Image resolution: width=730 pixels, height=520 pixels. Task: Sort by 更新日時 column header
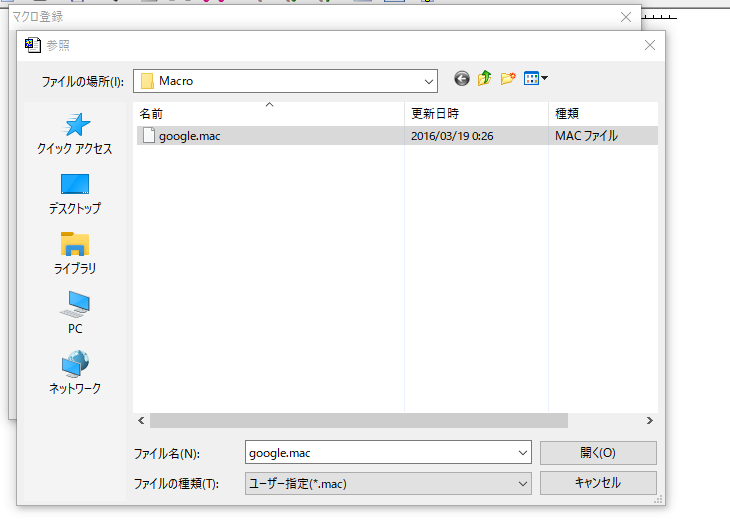click(x=476, y=114)
